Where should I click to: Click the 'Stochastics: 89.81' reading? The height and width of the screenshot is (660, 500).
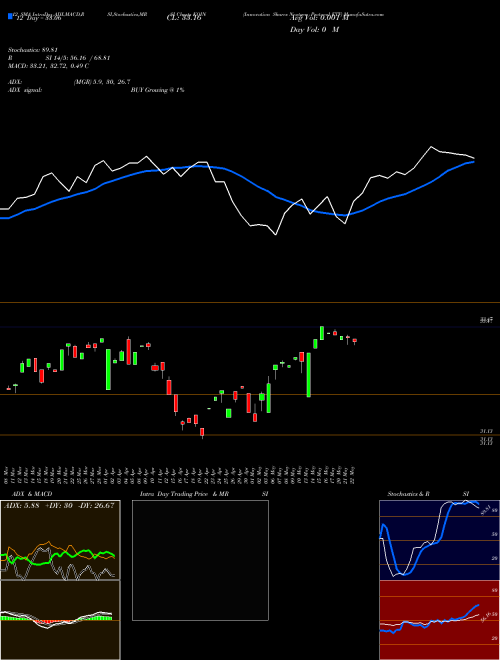(x=32, y=50)
